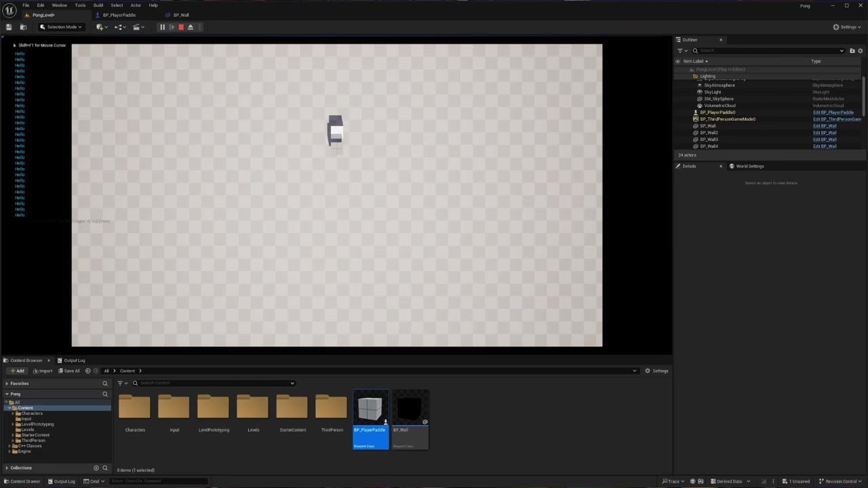The width and height of the screenshot is (868, 488).
Task: Pause the play-in-editor simulation
Action: [162, 27]
